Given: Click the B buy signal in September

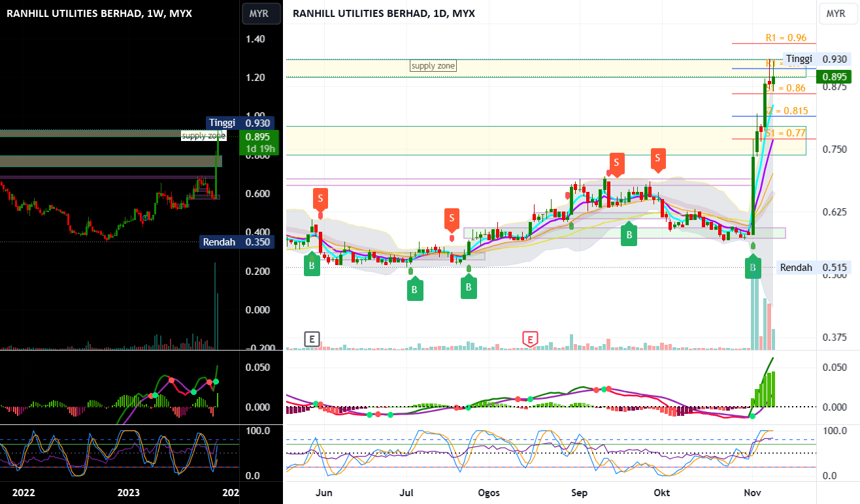Looking at the screenshot, I should [629, 234].
